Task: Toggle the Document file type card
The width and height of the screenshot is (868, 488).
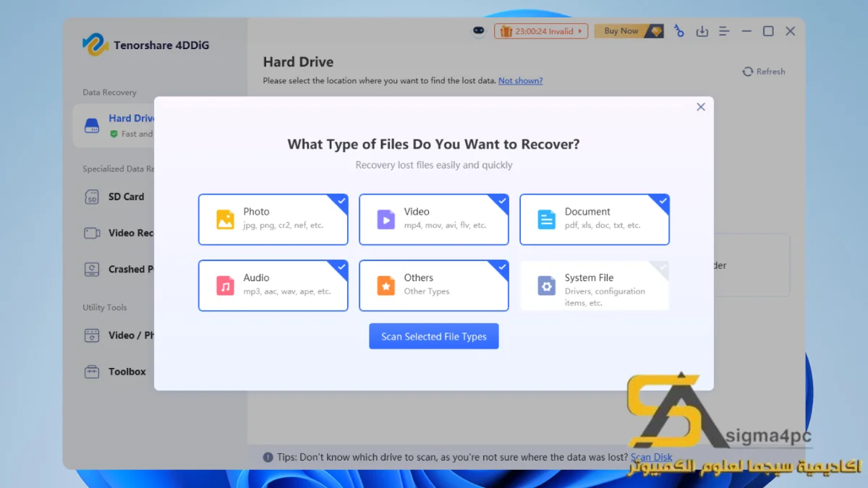Action: coord(595,219)
